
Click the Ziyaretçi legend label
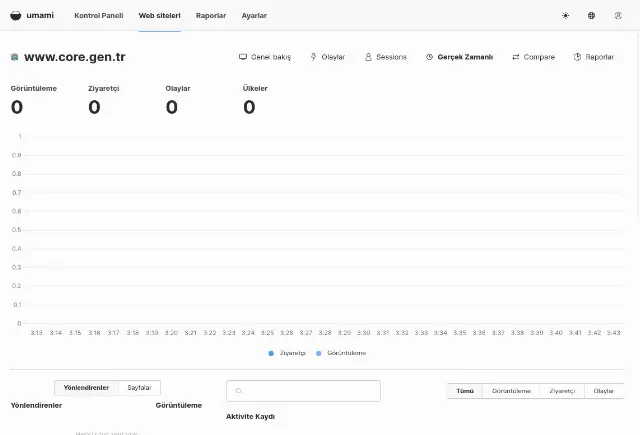(x=293, y=353)
